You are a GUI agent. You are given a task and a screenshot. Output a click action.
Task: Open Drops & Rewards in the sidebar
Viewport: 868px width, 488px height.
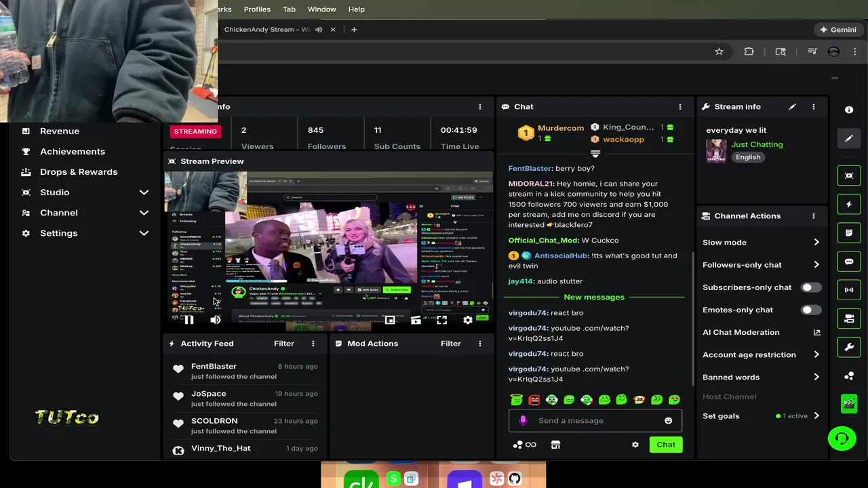click(x=79, y=172)
